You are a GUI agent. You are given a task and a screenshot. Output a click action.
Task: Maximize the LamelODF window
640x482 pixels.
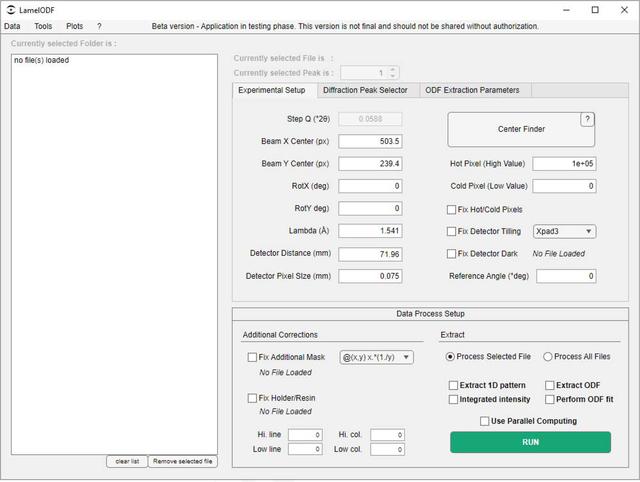click(x=595, y=10)
